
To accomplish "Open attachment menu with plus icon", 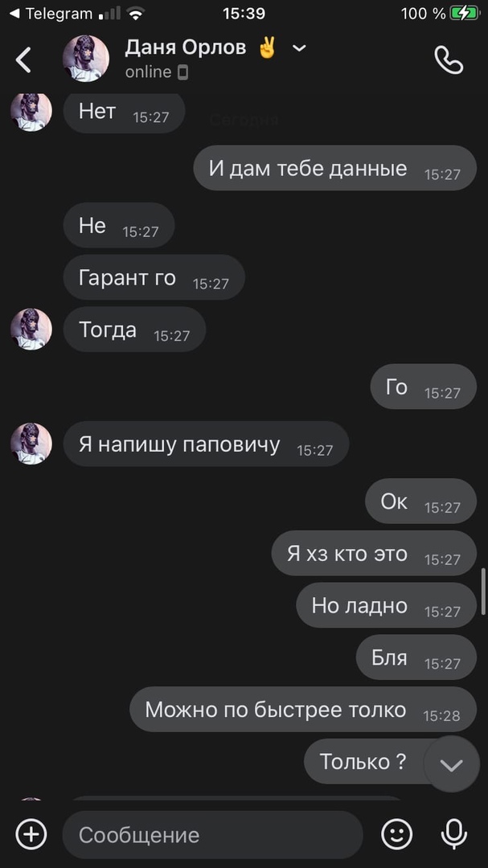I will coord(31,833).
